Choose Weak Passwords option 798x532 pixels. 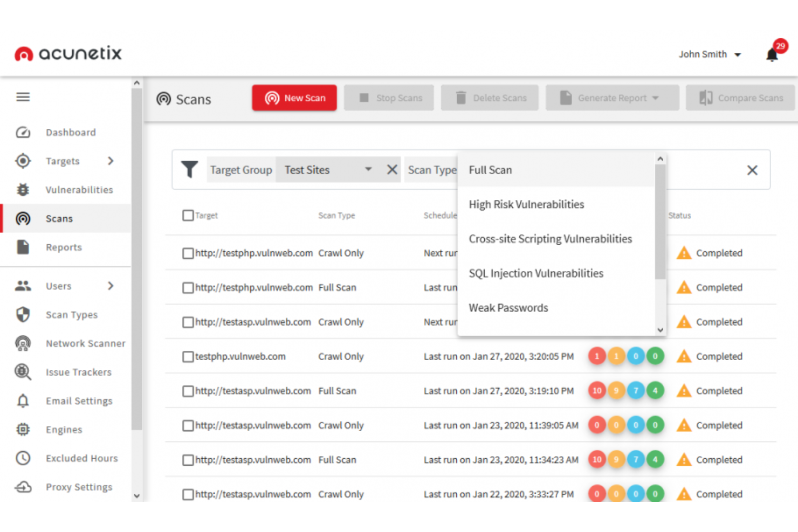pos(555,308)
